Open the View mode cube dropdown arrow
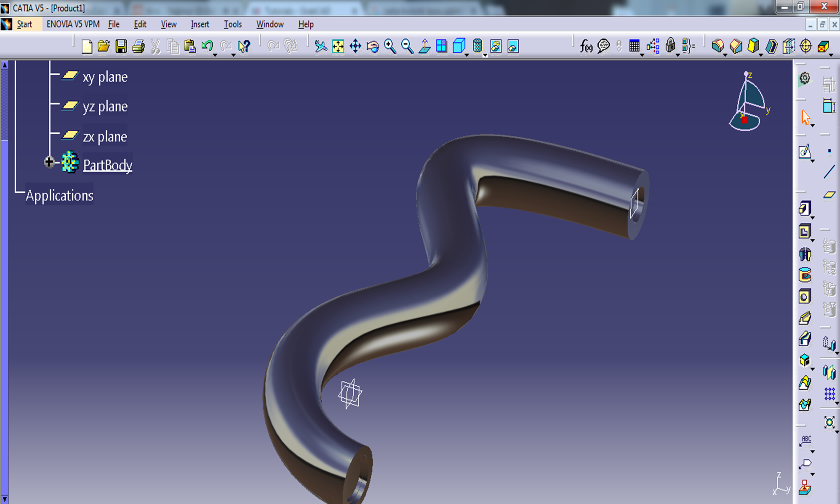Image resolution: width=840 pixels, height=504 pixels. point(467,55)
